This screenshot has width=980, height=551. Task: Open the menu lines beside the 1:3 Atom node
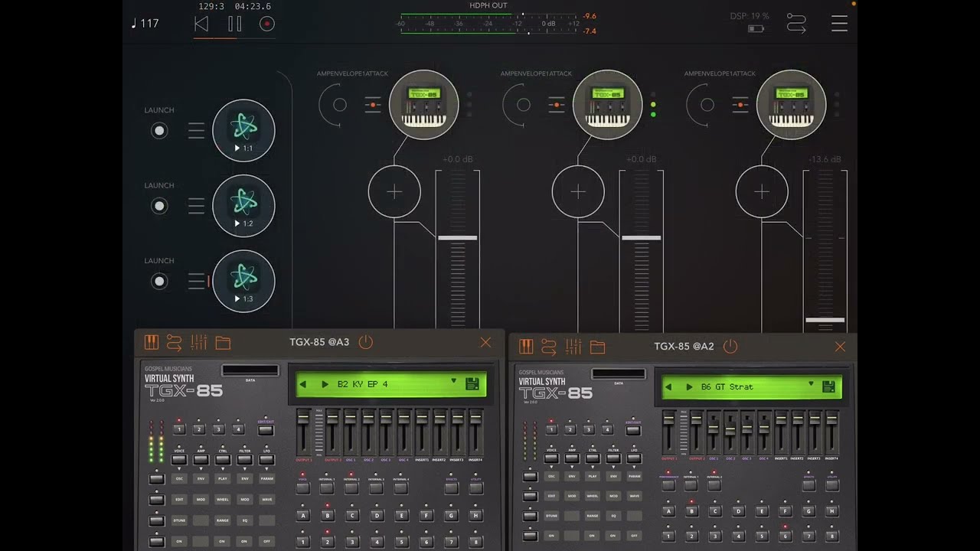pyautogui.click(x=197, y=281)
